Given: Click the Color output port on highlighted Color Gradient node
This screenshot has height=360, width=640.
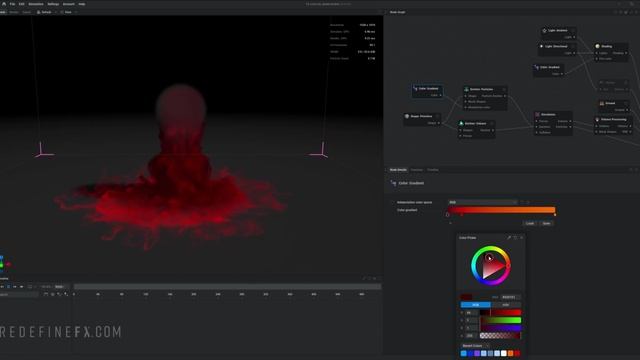Looking at the screenshot, I should click(441, 96).
